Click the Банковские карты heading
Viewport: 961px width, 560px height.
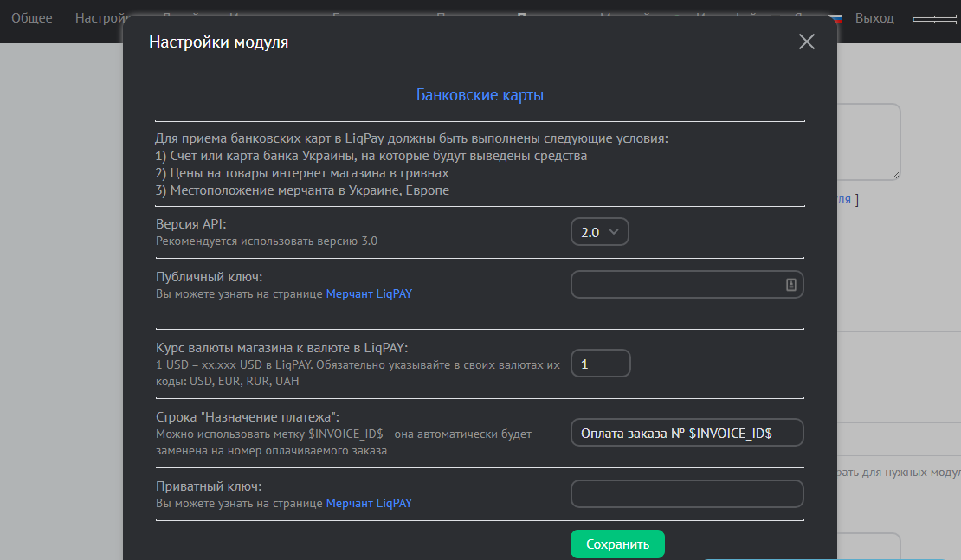pos(480,95)
